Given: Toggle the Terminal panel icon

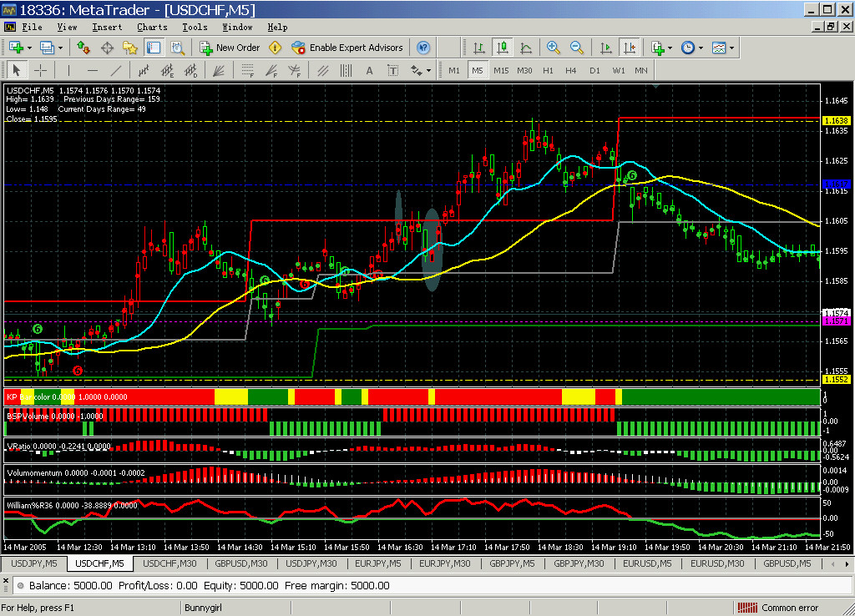Looking at the screenshot, I should 154,48.
